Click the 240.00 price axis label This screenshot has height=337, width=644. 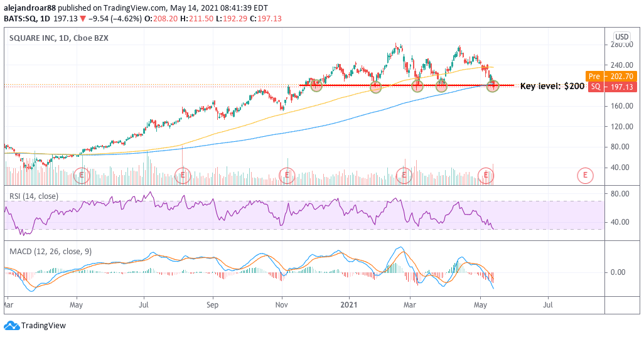[x=622, y=65]
